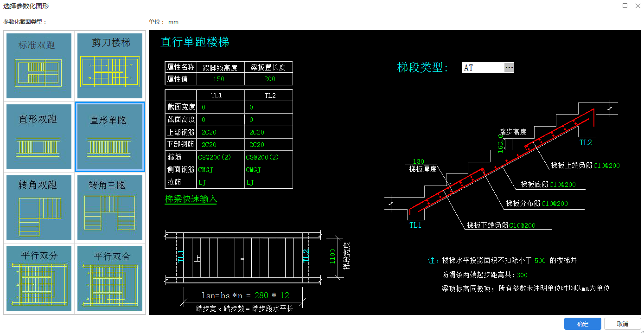Click the 取消 button

(x=623, y=324)
